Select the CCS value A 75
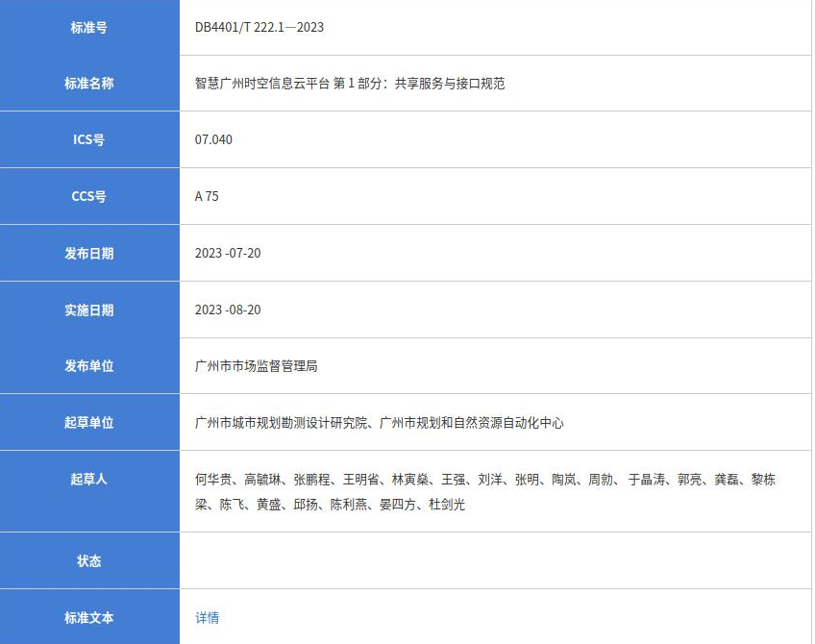815x644 pixels. 207,196
